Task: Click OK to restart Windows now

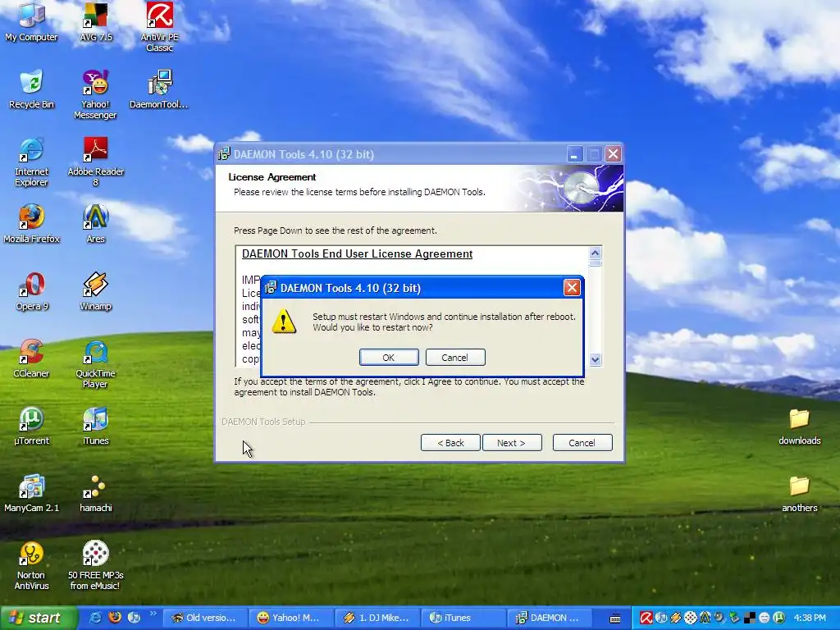Action: pos(389,358)
